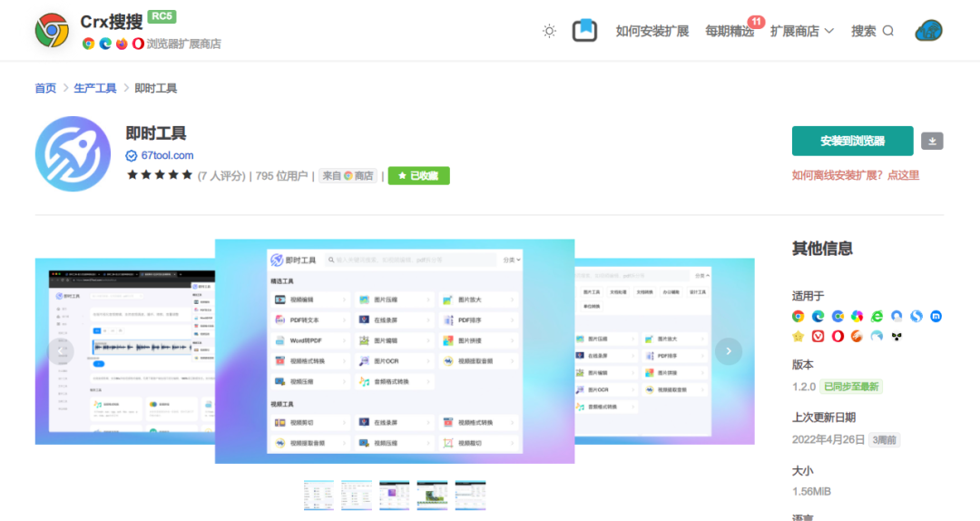Screen dimensions: 980x521
Task: Click the 安装到浏览器 install button
Action: (852, 141)
